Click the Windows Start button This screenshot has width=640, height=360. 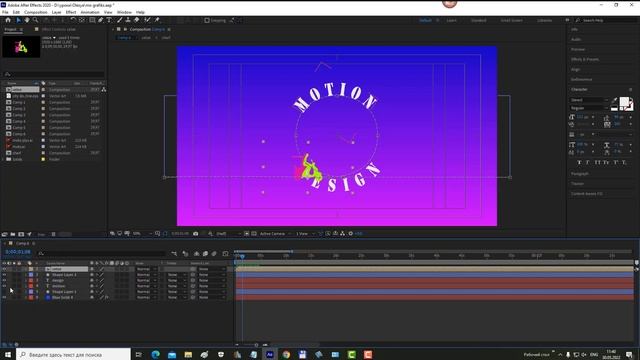click(x=8, y=354)
